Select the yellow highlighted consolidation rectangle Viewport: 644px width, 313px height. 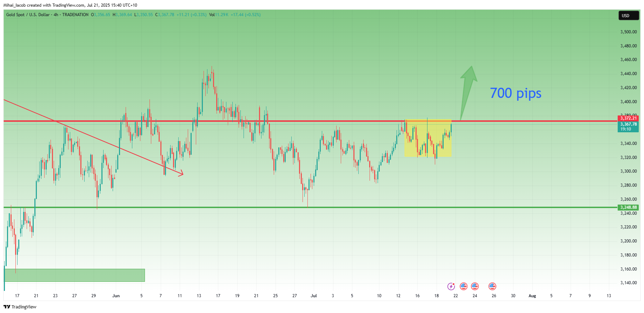coord(428,138)
